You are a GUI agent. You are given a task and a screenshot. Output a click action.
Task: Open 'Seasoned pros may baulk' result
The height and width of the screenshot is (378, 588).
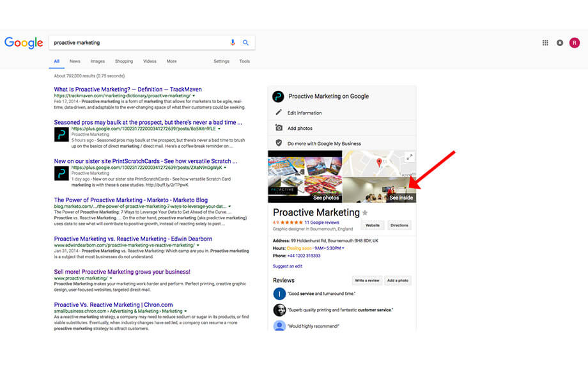[x=148, y=122]
